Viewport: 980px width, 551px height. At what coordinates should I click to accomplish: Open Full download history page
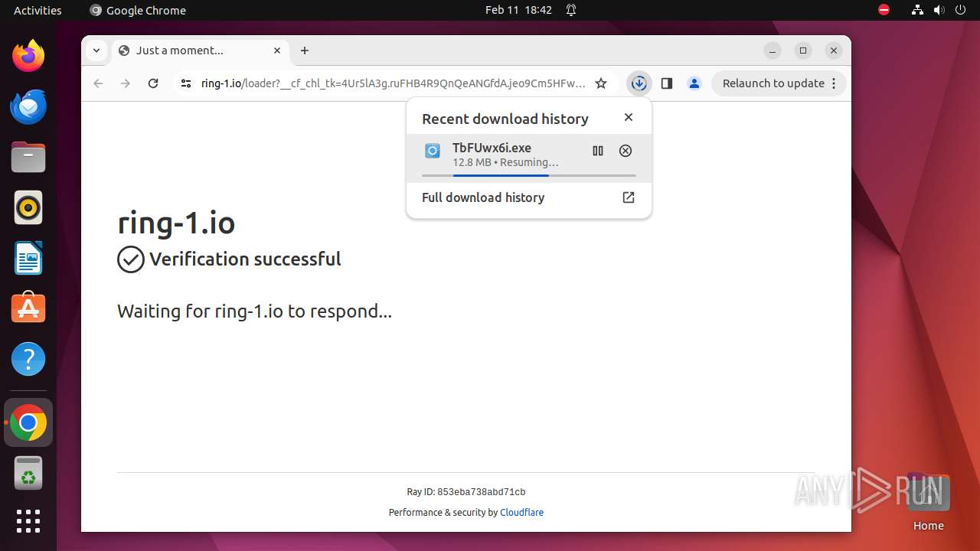click(529, 197)
